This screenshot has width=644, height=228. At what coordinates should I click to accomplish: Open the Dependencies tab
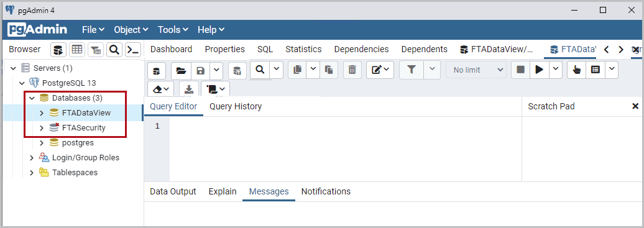pos(361,49)
